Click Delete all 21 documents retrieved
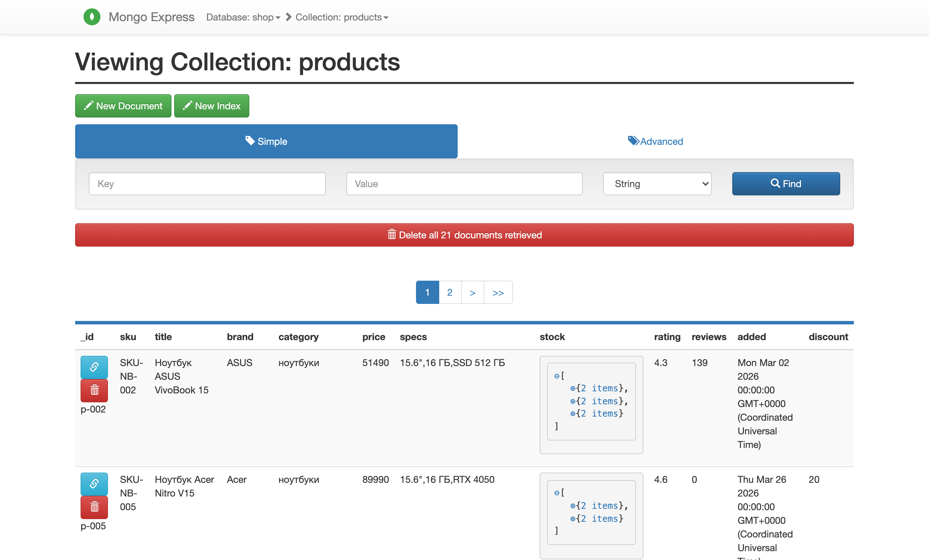This screenshot has height=560, width=929. (464, 235)
